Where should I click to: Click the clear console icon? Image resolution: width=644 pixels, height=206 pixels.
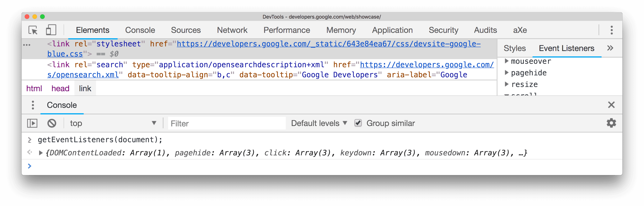tap(51, 123)
